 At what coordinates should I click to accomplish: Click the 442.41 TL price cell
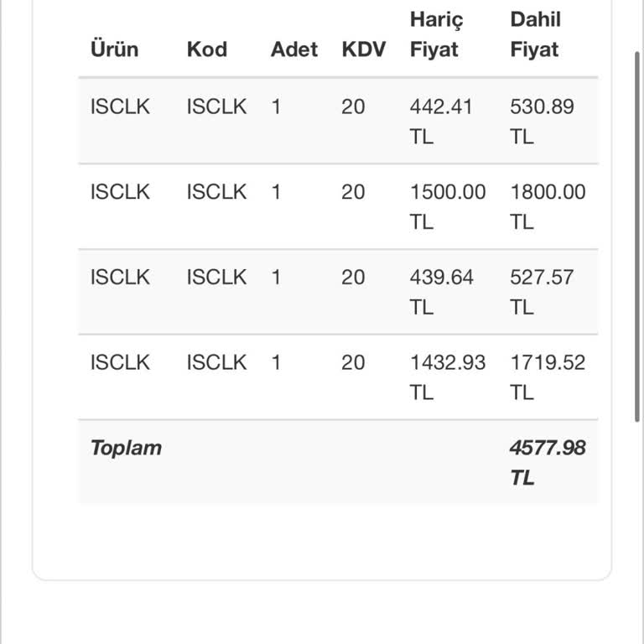click(442, 122)
